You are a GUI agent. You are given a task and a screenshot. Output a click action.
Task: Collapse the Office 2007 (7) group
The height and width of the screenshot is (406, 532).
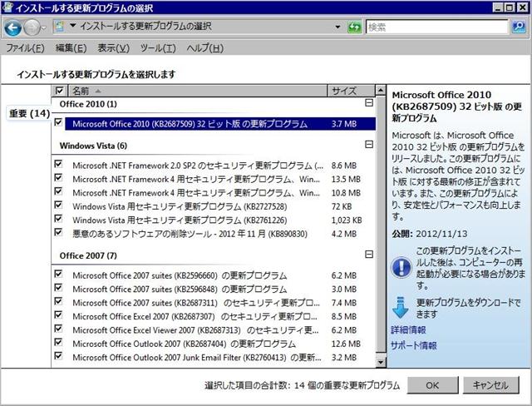(369, 255)
